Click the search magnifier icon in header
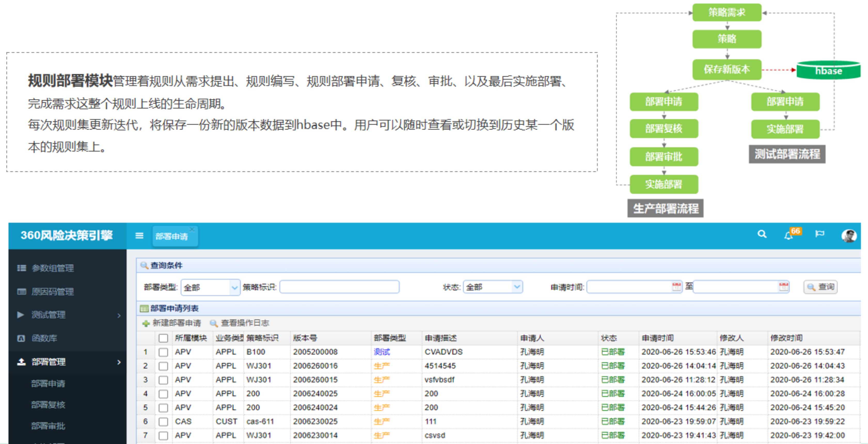Viewport: 868px width, 444px height. click(762, 234)
